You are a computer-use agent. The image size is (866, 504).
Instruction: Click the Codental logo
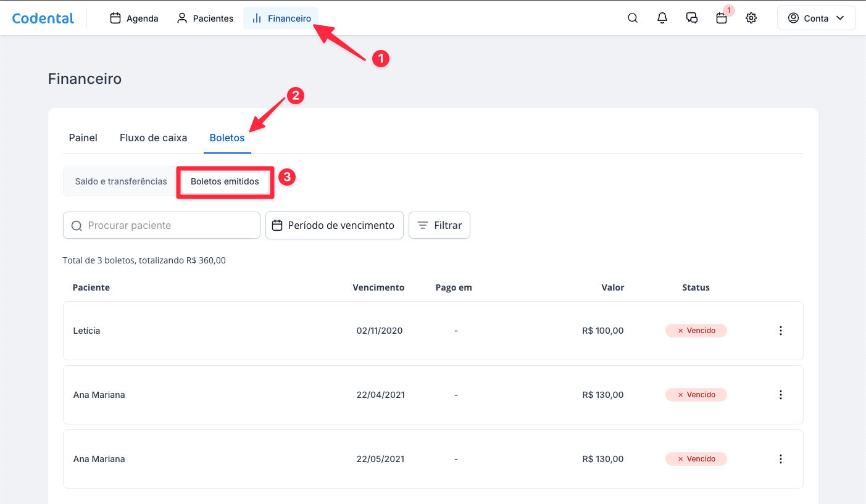[x=43, y=19]
